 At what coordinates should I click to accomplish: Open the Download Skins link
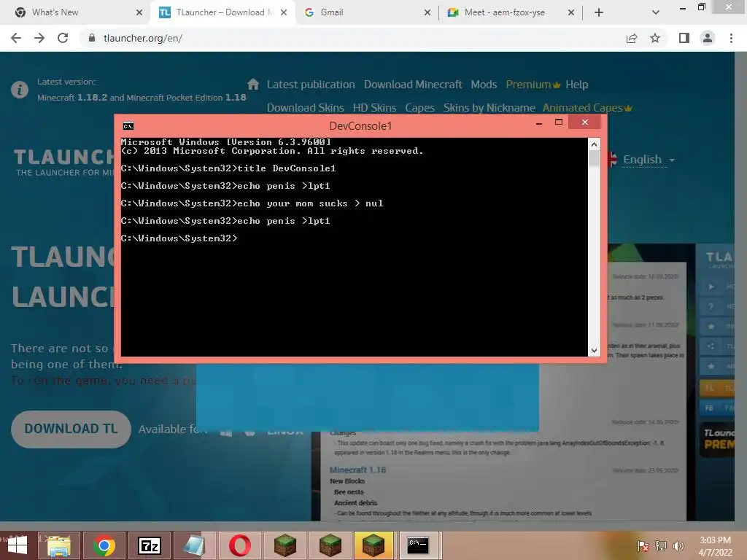(306, 108)
